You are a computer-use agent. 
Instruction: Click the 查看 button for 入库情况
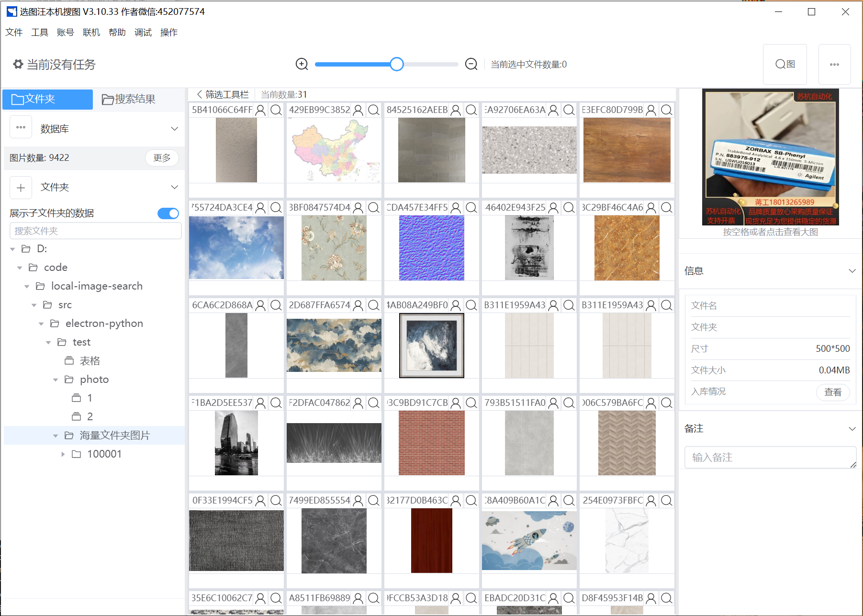[x=832, y=392]
